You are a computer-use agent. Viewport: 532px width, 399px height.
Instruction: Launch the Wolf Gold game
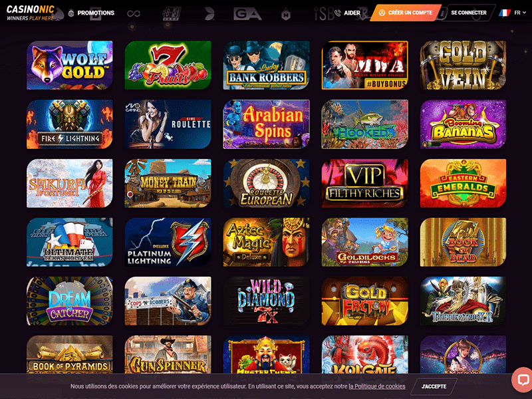pos(70,65)
